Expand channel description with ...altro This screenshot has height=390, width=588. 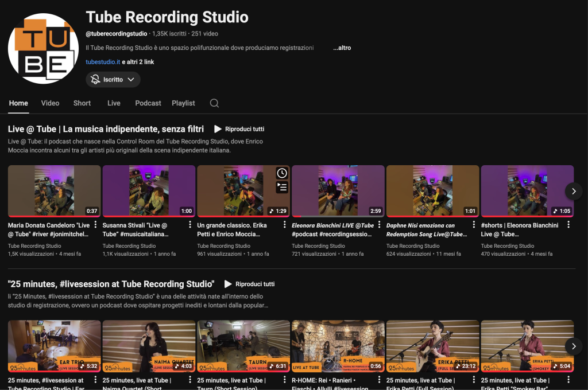[342, 48]
